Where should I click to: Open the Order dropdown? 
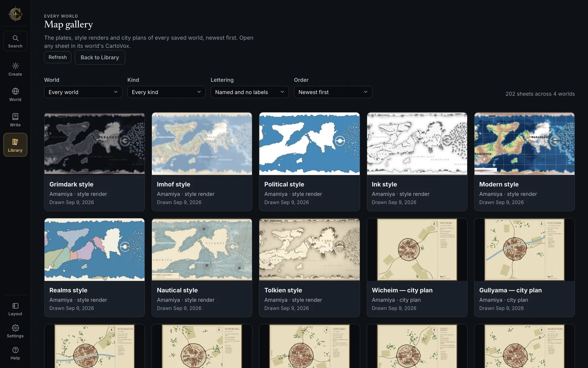(333, 92)
